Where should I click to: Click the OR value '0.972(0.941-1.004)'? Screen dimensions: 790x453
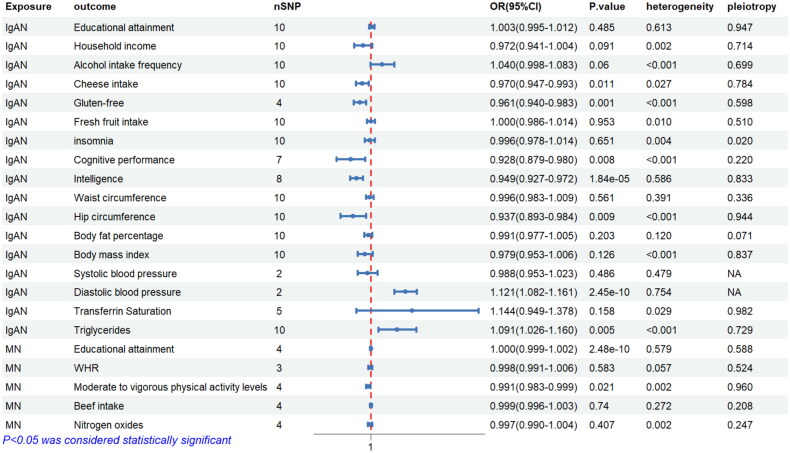pyautogui.click(x=534, y=46)
